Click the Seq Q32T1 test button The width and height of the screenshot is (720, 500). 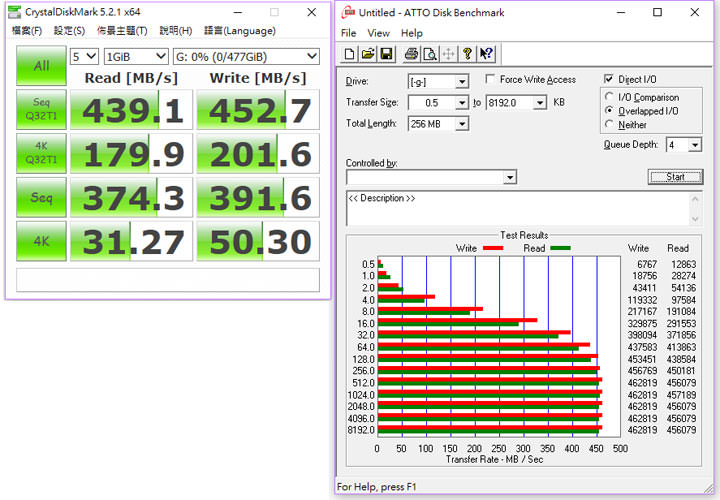pos(41,109)
